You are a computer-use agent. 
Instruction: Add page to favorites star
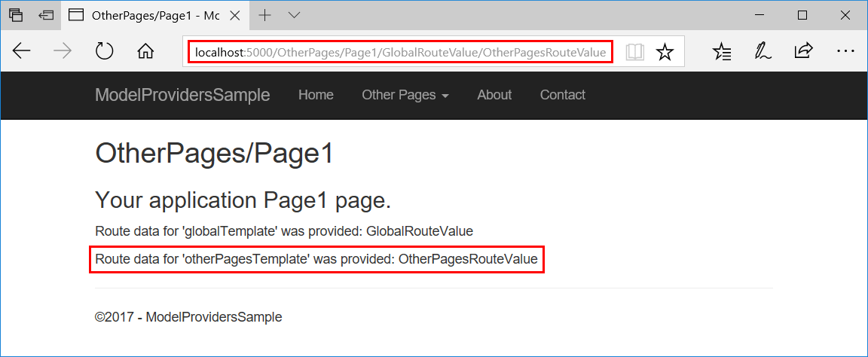tap(665, 53)
